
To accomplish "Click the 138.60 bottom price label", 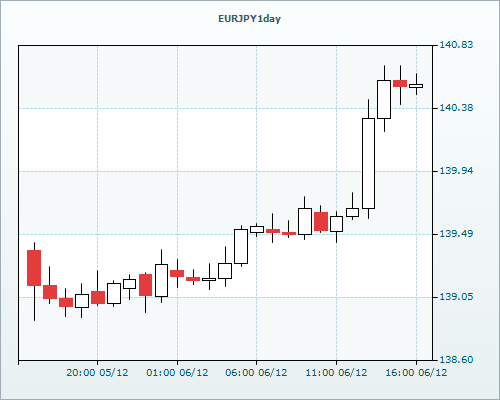I will (x=456, y=360).
